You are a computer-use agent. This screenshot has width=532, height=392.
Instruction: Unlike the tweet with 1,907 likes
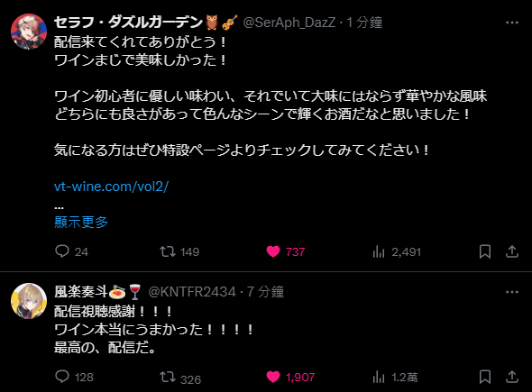coord(290,377)
